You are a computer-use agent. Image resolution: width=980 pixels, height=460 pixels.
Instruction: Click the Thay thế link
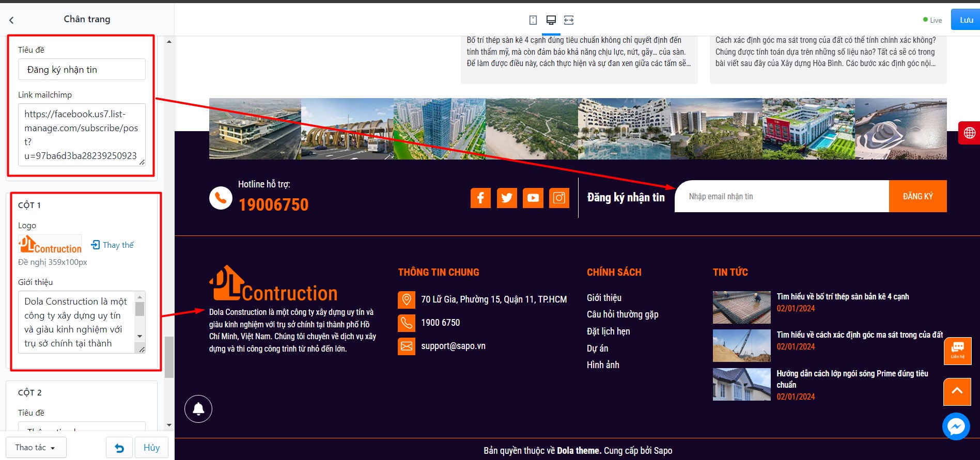(118, 245)
